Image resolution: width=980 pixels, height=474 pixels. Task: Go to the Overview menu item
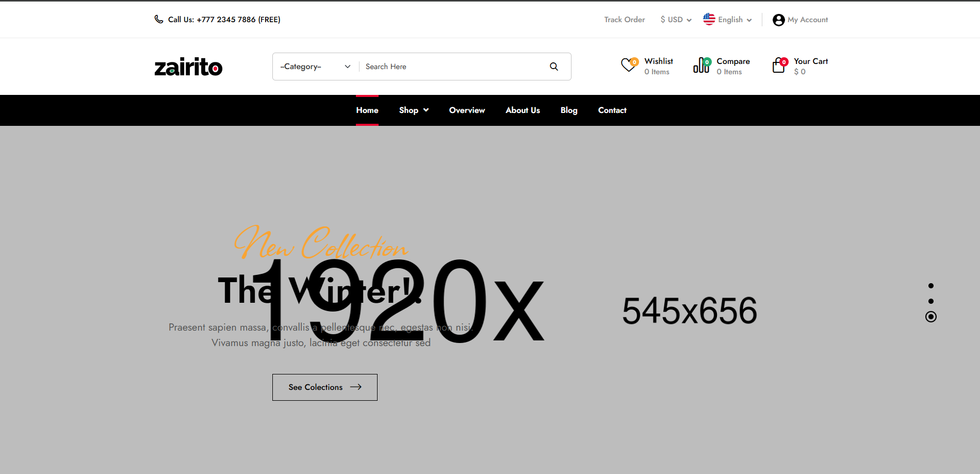(x=467, y=110)
